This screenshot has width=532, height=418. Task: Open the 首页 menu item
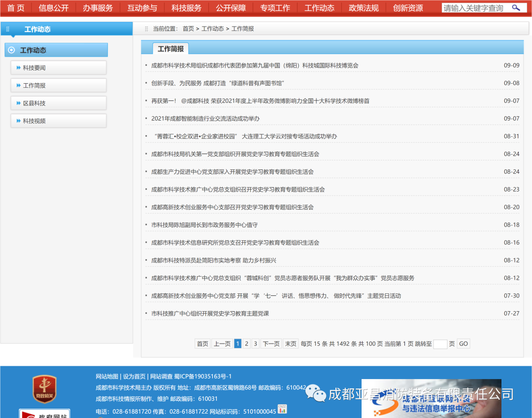tap(16, 8)
